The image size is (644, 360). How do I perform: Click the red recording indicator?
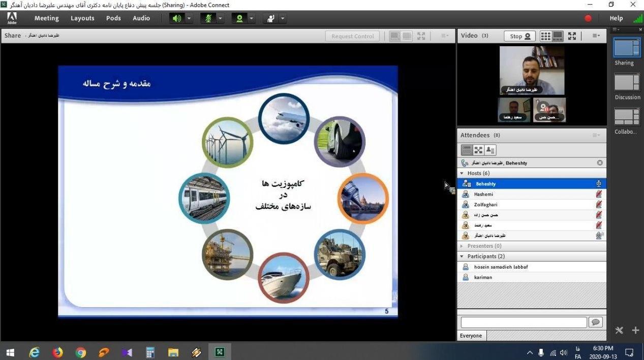click(588, 18)
